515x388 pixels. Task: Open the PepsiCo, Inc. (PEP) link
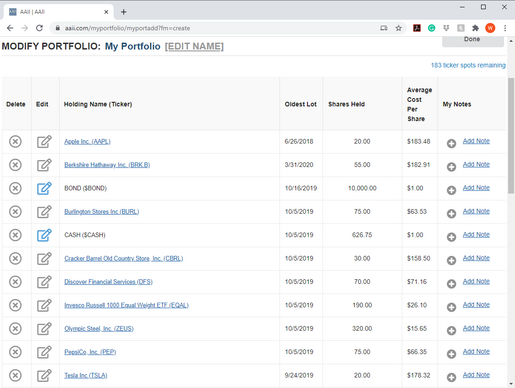90,352
